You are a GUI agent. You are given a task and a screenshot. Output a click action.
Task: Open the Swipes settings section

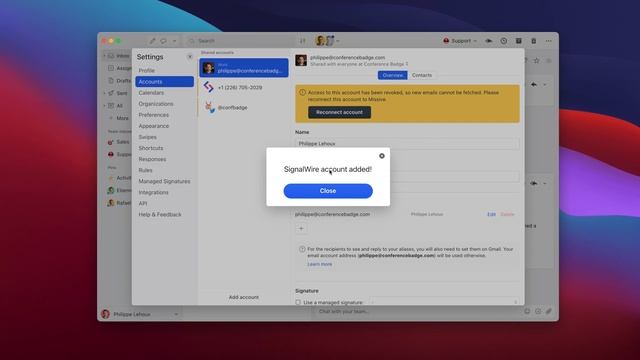(147, 137)
